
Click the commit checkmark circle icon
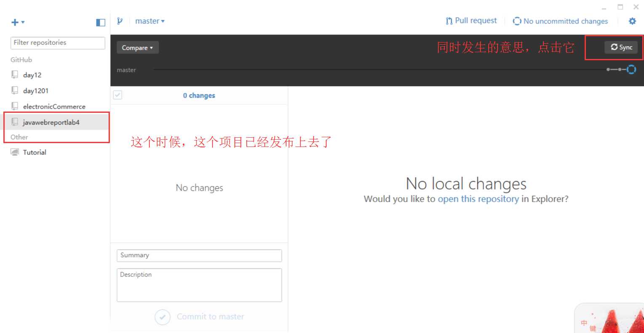(162, 317)
